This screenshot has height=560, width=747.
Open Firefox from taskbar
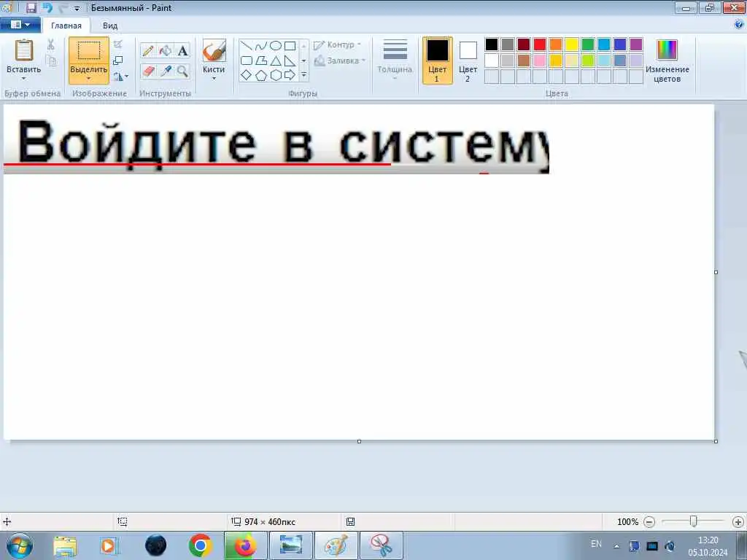(245, 545)
